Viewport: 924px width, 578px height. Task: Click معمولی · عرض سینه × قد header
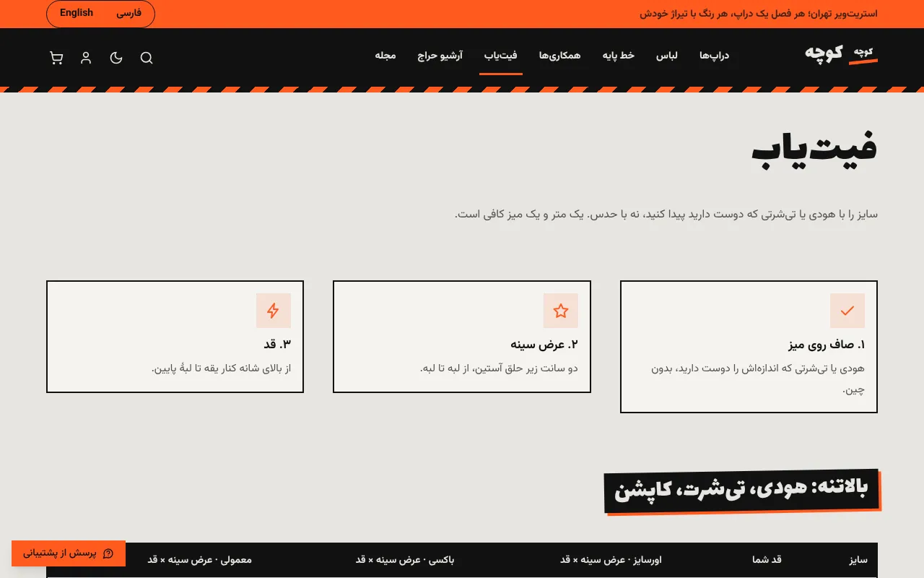(200, 560)
